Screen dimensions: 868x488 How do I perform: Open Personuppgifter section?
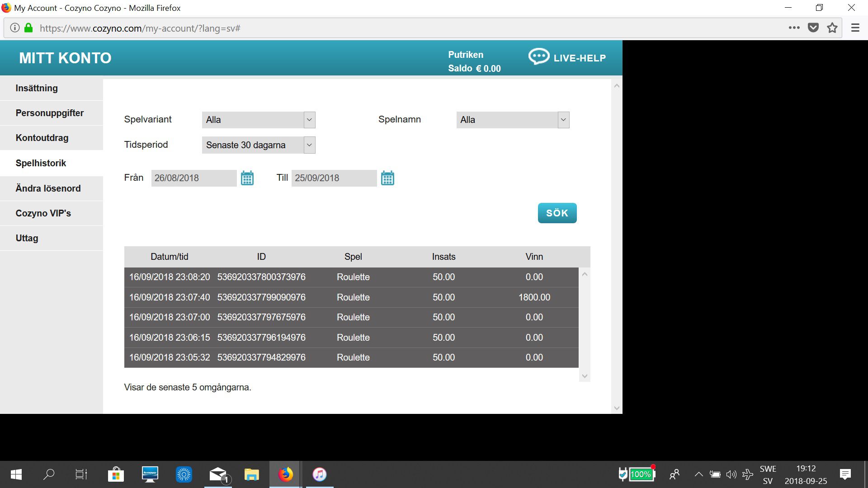(52, 113)
